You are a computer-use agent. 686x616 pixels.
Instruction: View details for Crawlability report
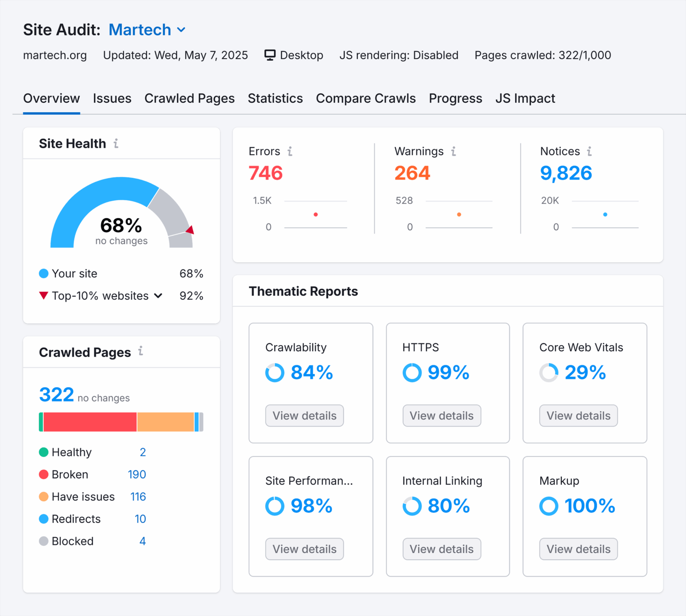[304, 415]
